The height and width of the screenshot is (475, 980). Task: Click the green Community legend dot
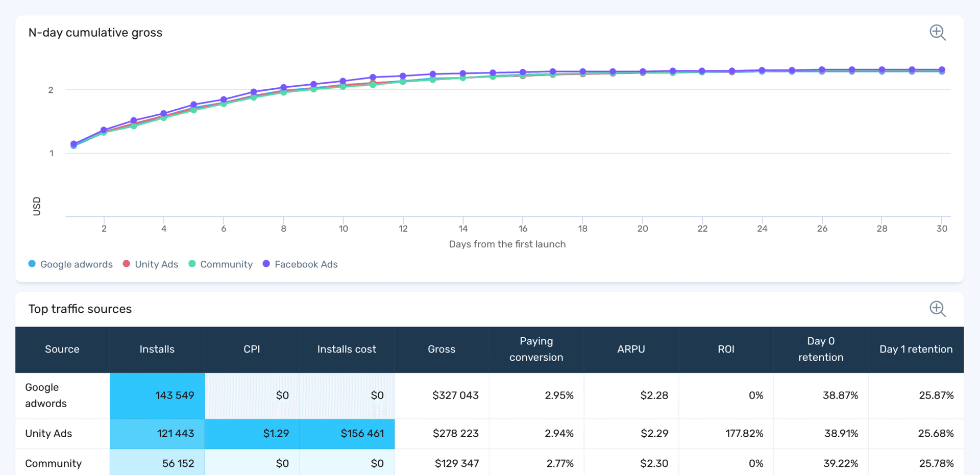click(192, 264)
